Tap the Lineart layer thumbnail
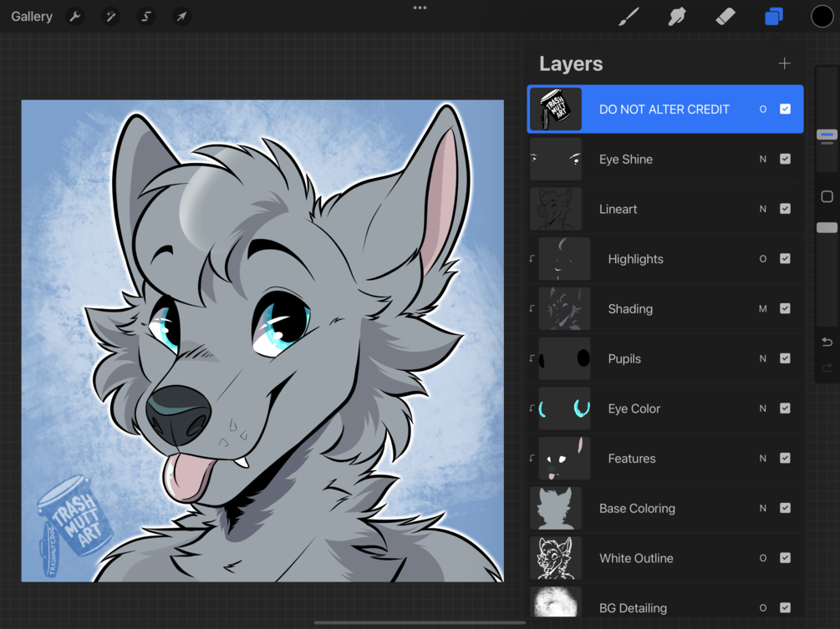This screenshot has height=629, width=840. click(556, 209)
